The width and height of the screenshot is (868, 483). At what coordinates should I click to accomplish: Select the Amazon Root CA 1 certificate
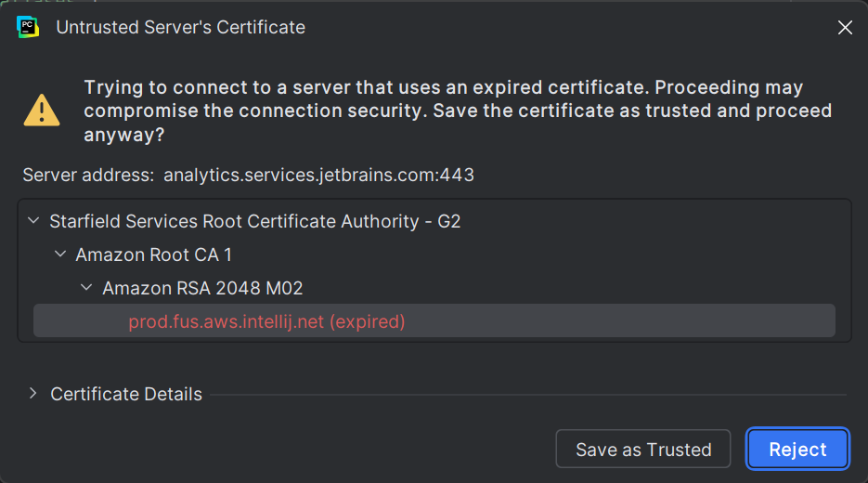pos(154,255)
